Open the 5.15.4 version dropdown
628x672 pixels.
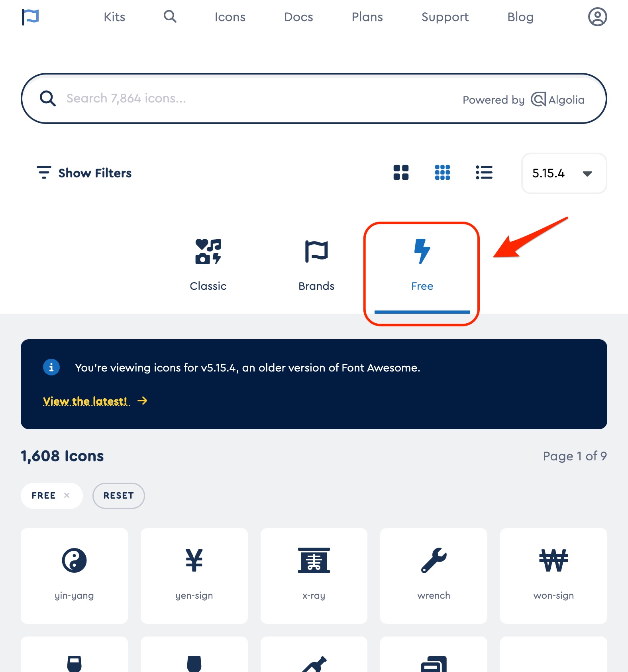coord(564,173)
